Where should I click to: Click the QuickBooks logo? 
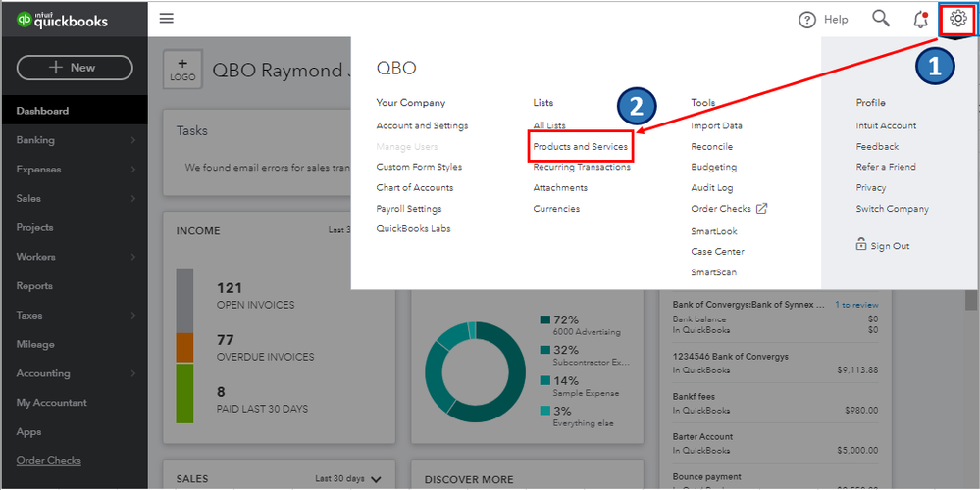click(x=63, y=21)
